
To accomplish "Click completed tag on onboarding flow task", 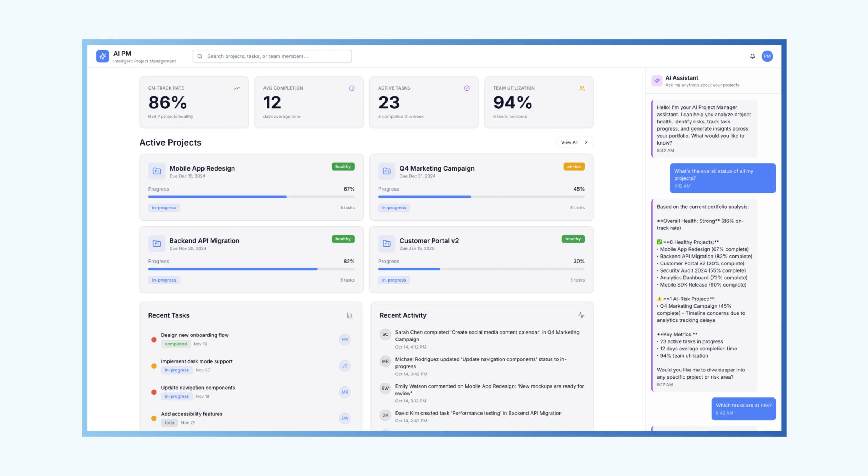I will click(x=175, y=344).
